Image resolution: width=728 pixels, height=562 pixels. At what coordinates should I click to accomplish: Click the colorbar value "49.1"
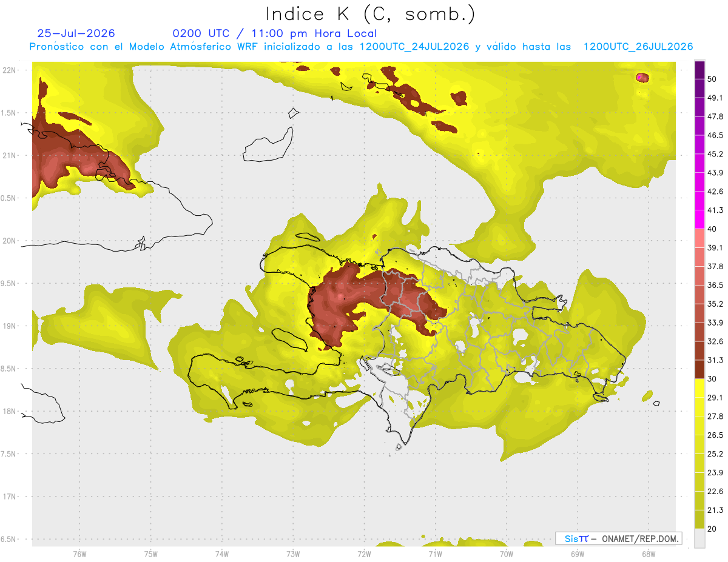[715, 98]
